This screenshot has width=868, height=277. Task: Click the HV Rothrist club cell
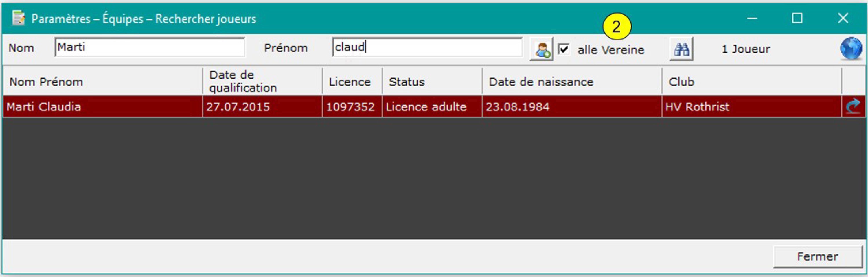click(697, 107)
